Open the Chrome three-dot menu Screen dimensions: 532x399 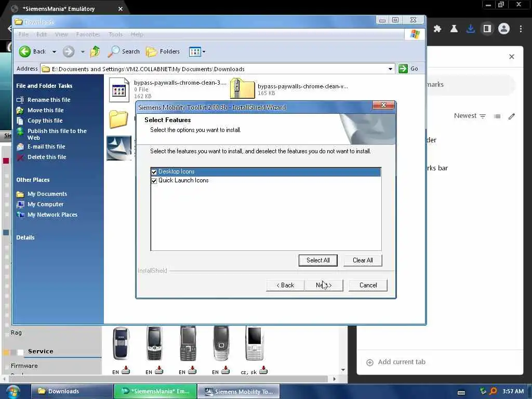coord(521,29)
